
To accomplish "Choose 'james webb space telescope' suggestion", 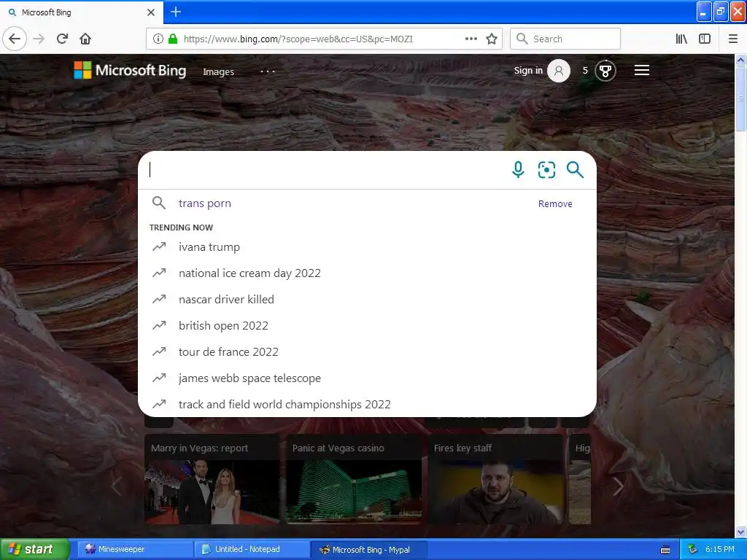I will coord(367,378).
